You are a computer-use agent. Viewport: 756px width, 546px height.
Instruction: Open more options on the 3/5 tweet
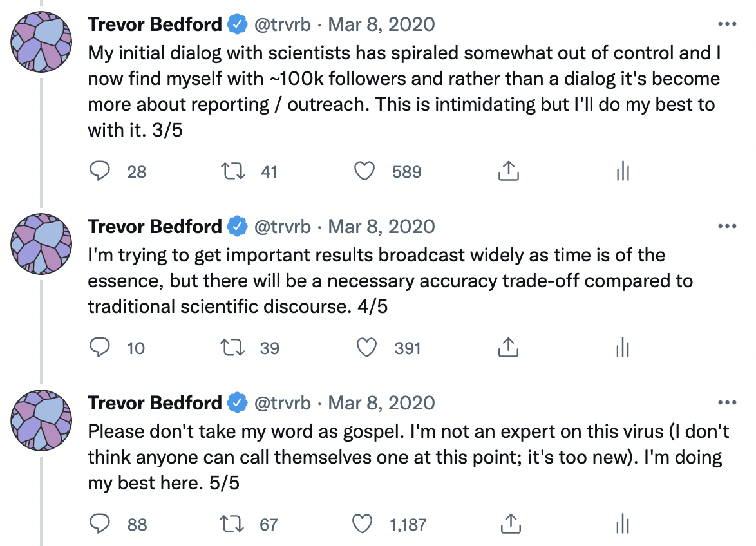(x=726, y=24)
